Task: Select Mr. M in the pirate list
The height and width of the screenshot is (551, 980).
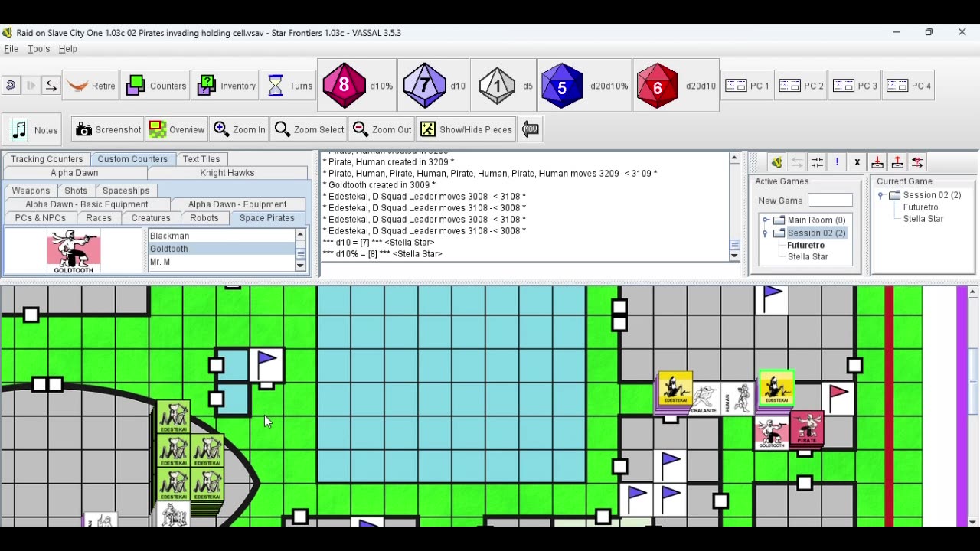Action: [x=221, y=262]
